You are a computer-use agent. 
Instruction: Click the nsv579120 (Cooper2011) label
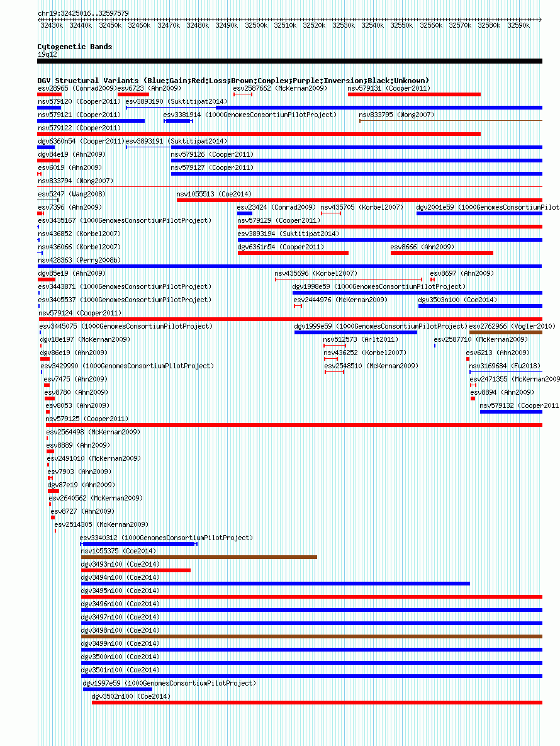click(x=79, y=101)
